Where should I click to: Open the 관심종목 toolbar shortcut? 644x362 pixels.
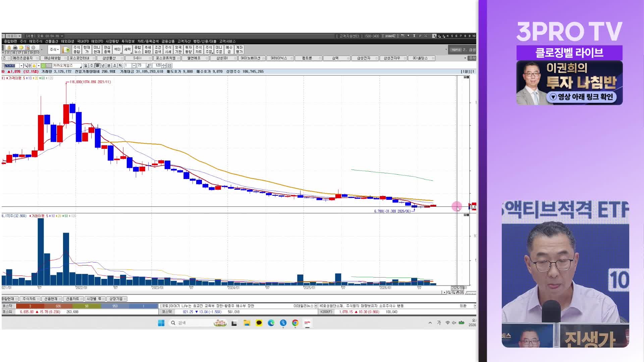pos(107,50)
